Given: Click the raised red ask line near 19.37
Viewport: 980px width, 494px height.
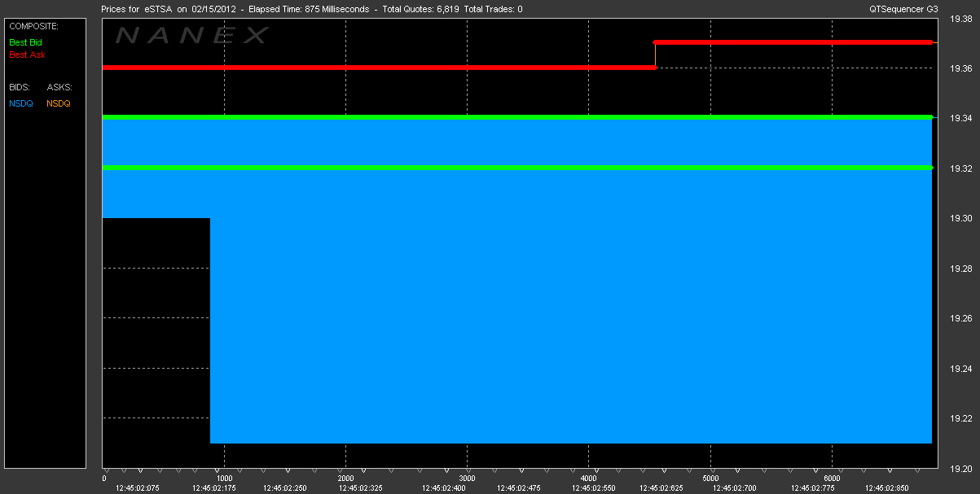Looking at the screenshot, I should coord(793,42).
